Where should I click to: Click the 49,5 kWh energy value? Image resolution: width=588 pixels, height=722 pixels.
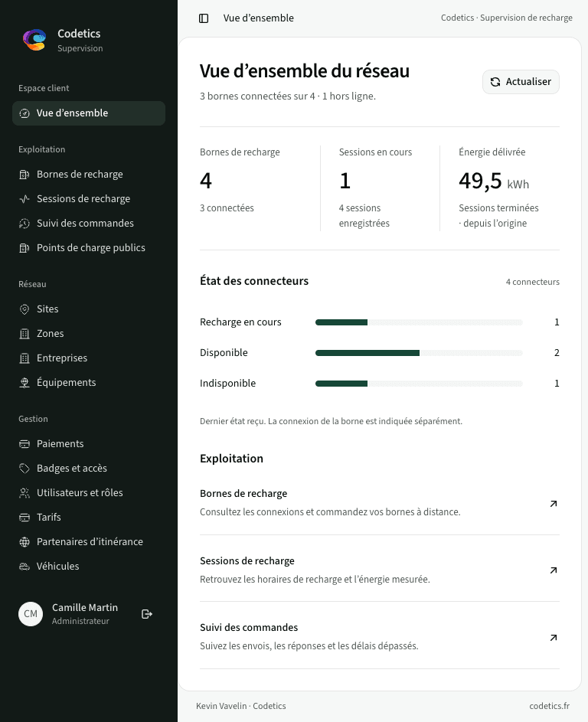(x=494, y=181)
